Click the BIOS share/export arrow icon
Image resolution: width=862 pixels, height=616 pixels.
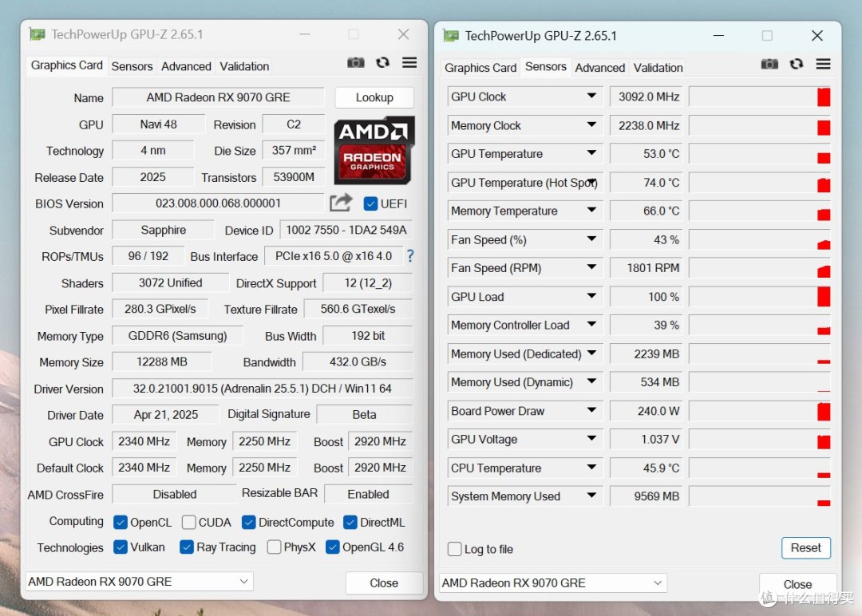point(341,203)
